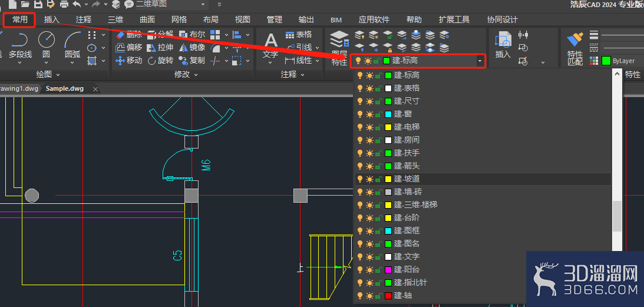The height and width of the screenshot is (307, 644).
Task: Click the Rotate (旋转) tool
Action: tap(160, 61)
